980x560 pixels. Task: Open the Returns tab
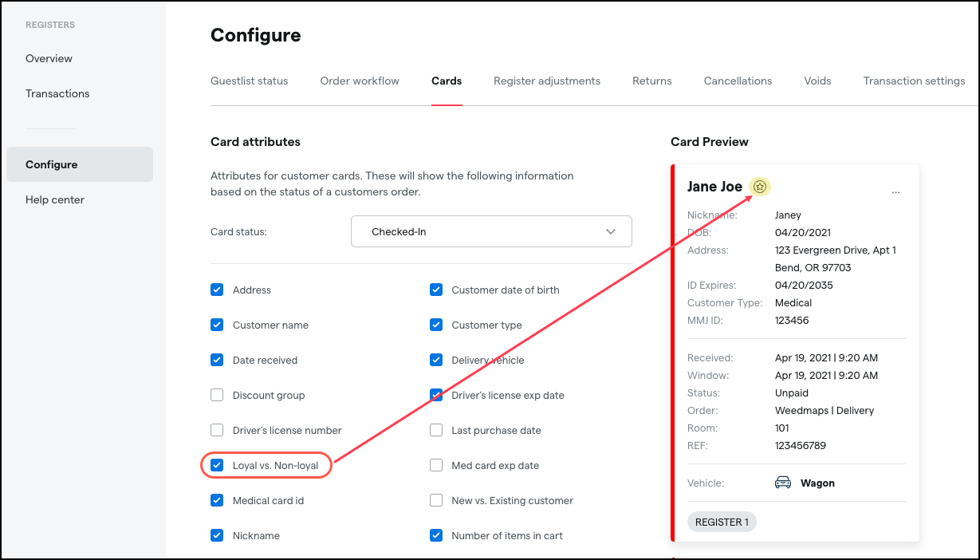click(x=652, y=81)
